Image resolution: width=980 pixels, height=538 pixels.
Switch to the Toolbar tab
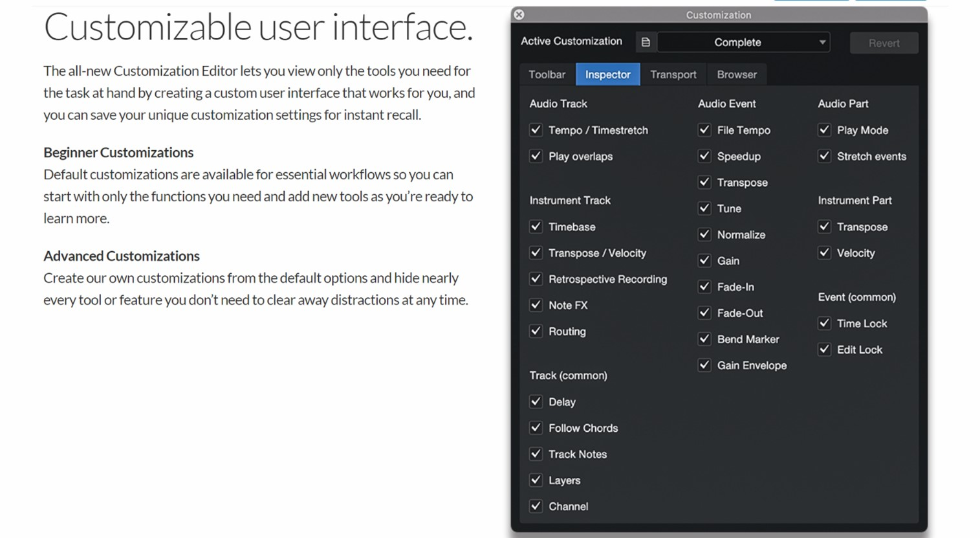tap(547, 74)
